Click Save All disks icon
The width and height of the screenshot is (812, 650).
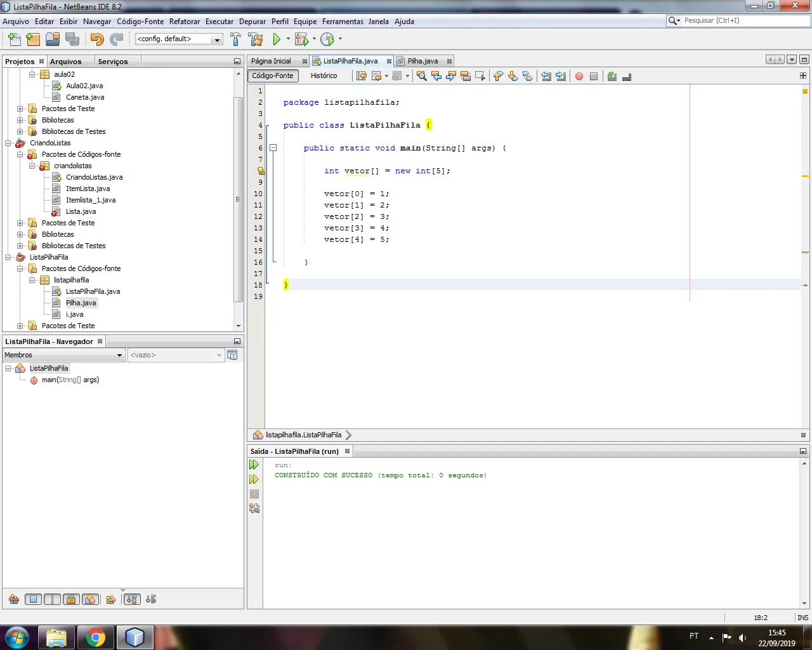[73, 39]
